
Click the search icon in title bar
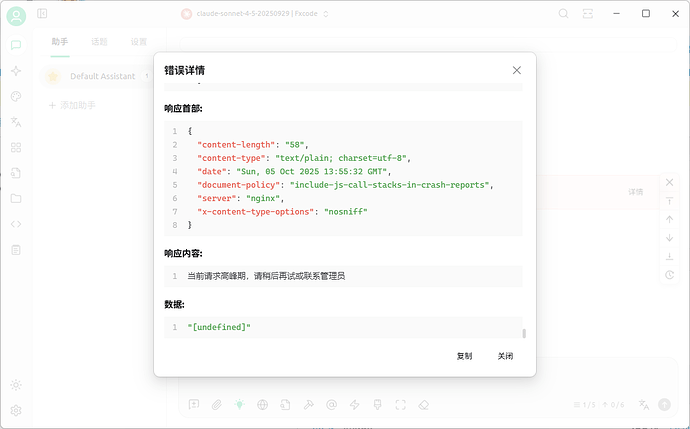coord(563,14)
